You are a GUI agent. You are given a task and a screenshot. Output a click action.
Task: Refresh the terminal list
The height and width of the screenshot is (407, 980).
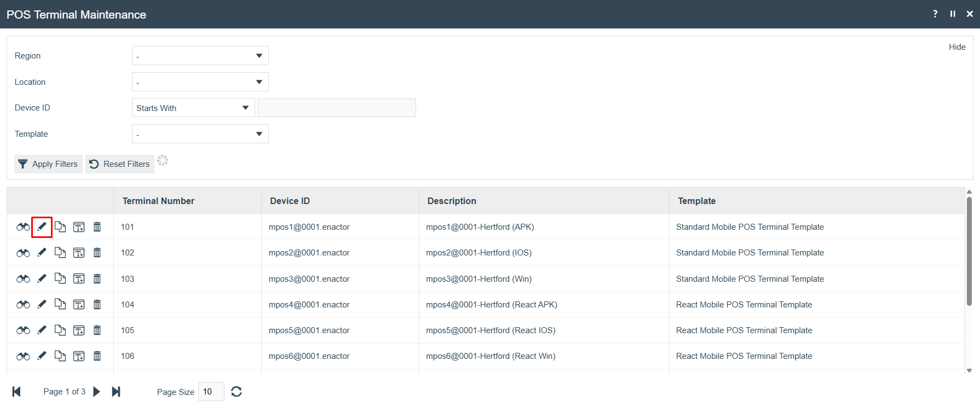coord(237,392)
